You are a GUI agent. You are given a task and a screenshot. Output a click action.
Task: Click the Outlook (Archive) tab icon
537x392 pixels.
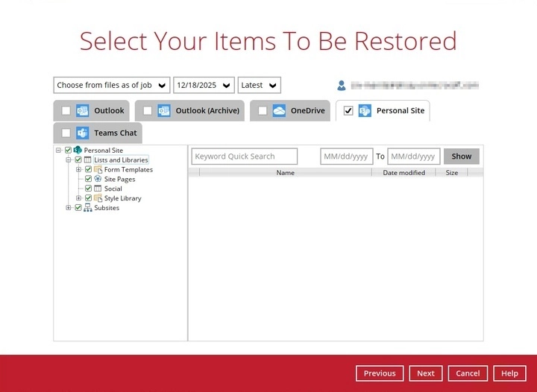(164, 111)
